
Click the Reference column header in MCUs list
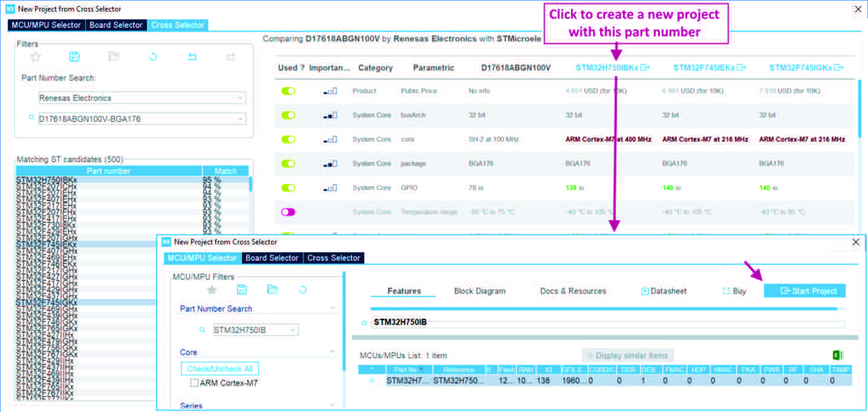pyautogui.click(x=459, y=370)
